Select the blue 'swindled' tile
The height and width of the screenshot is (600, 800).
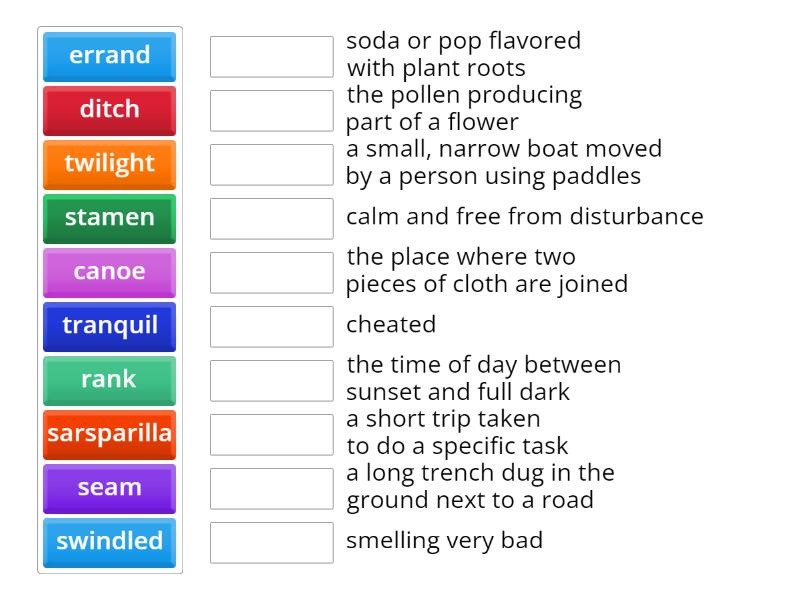109,542
